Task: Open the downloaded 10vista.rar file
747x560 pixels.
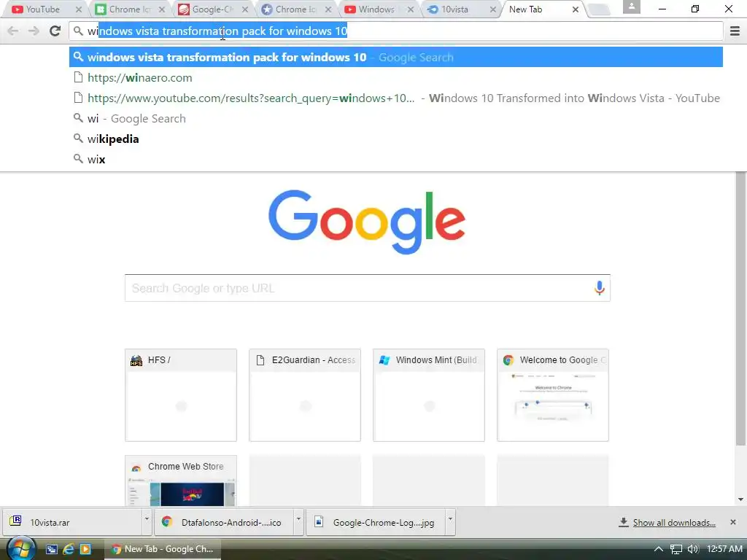Action: 71,522
